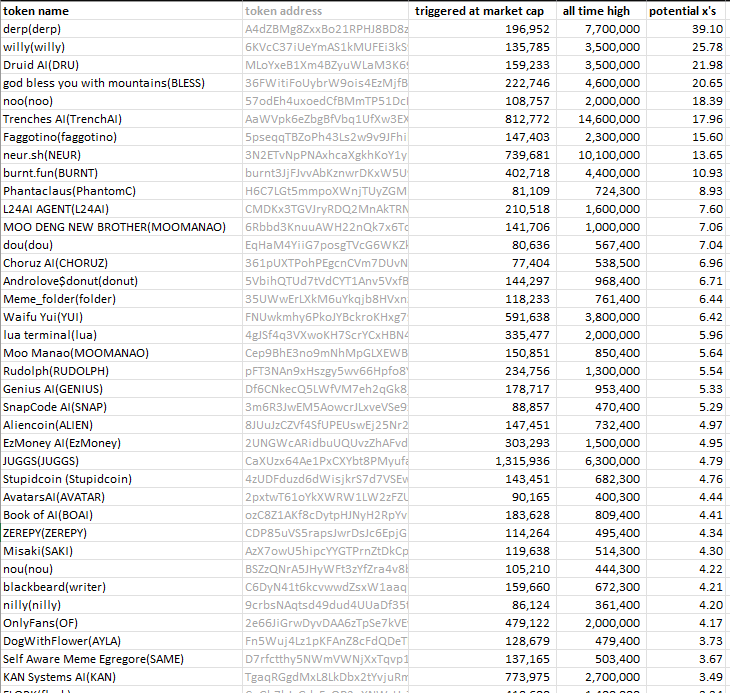This screenshot has height=693, width=730.
Task: Select the Book of AI(BOAI) cell
Action: pyautogui.click(x=121, y=515)
